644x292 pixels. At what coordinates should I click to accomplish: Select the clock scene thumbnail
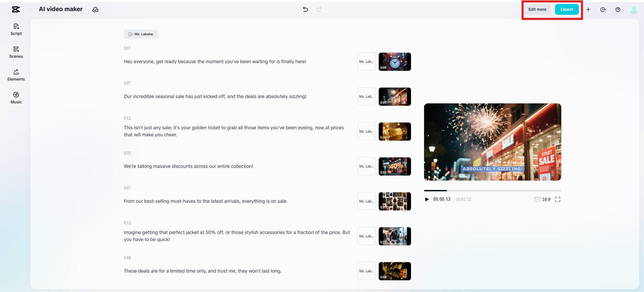tap(395, 62)
